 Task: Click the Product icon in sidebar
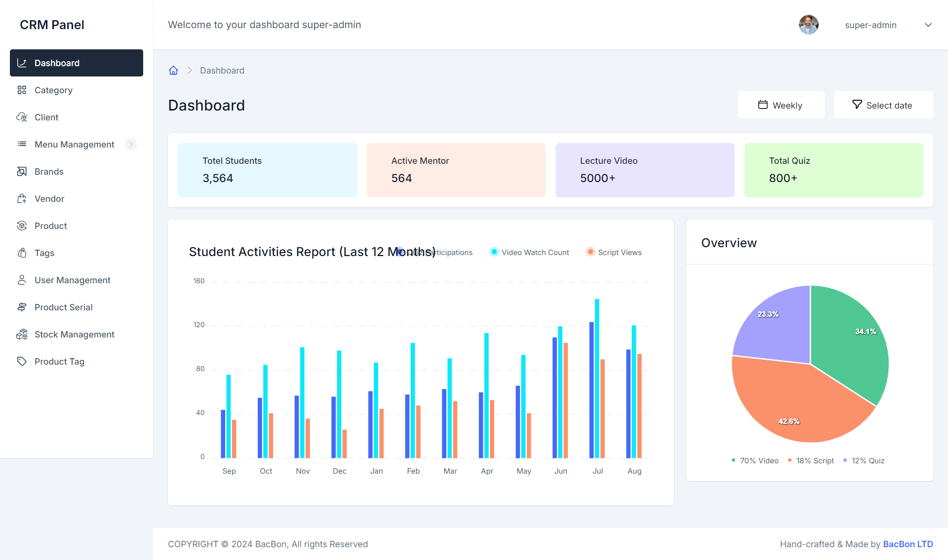tap(22, 225)
